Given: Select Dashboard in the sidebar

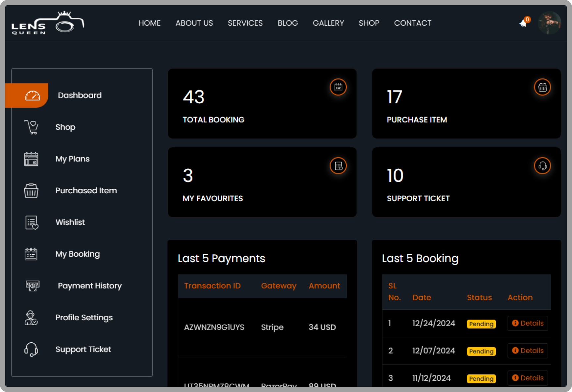Looking at the screenshot, I should tap(79, 95).
